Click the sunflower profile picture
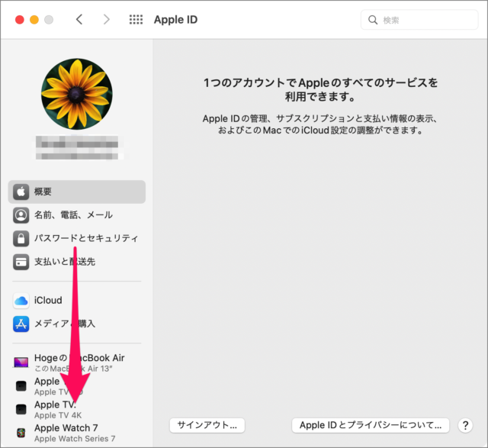The height and width of the screenshot is (448, 488). click(77, 94)
